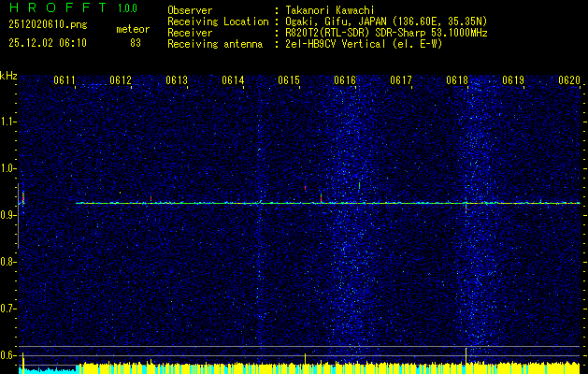Click the 0.9 frequency axis label
This screenshot has height=374, width=588.
(x=7, y=215)
